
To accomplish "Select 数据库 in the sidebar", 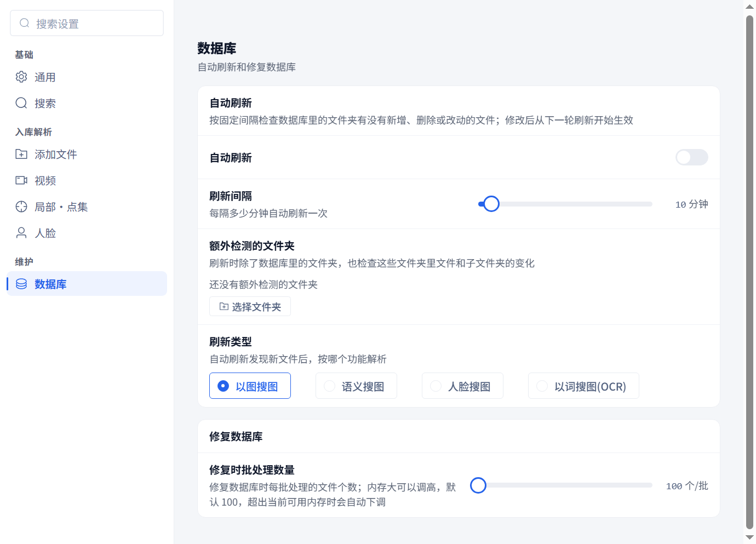I will [x=87, y=284].
